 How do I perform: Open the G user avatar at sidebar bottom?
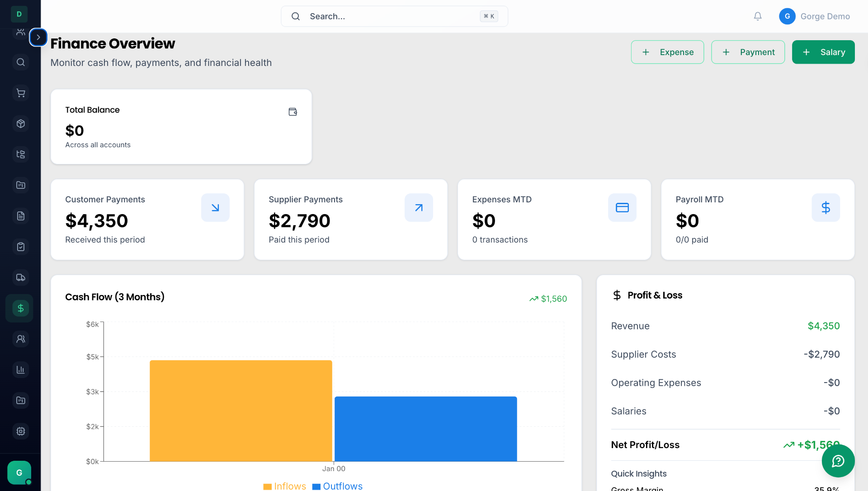(x=19, y=472)
